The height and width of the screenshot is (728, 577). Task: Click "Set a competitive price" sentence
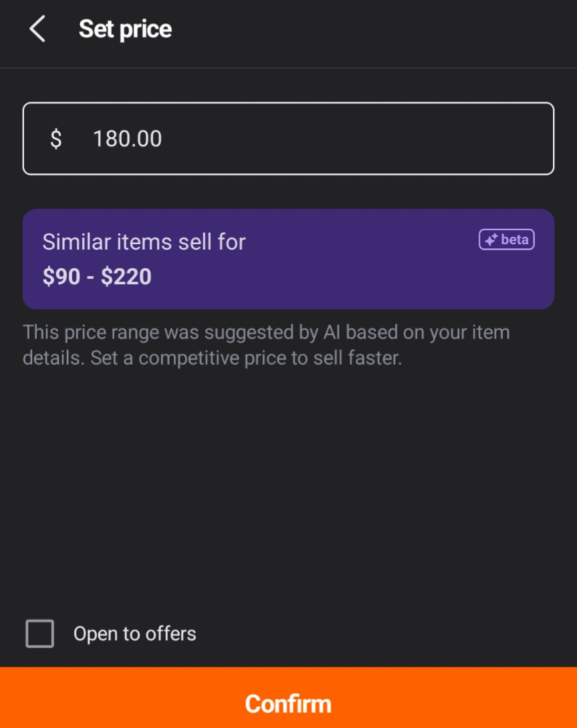tap(246, 358)
